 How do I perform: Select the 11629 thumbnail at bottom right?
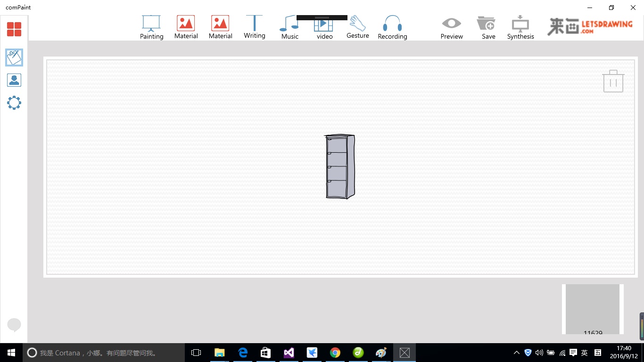[593, 309]
